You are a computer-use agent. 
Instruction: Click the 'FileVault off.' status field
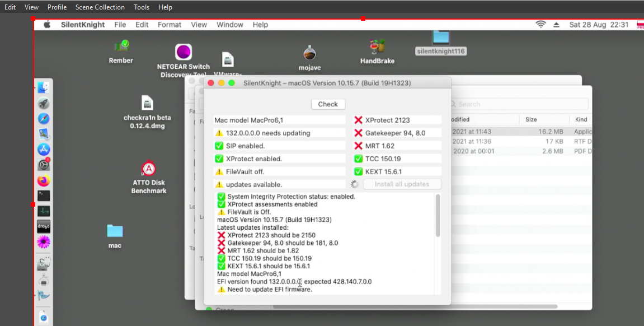pyautogui.click(x=280, y=171)
